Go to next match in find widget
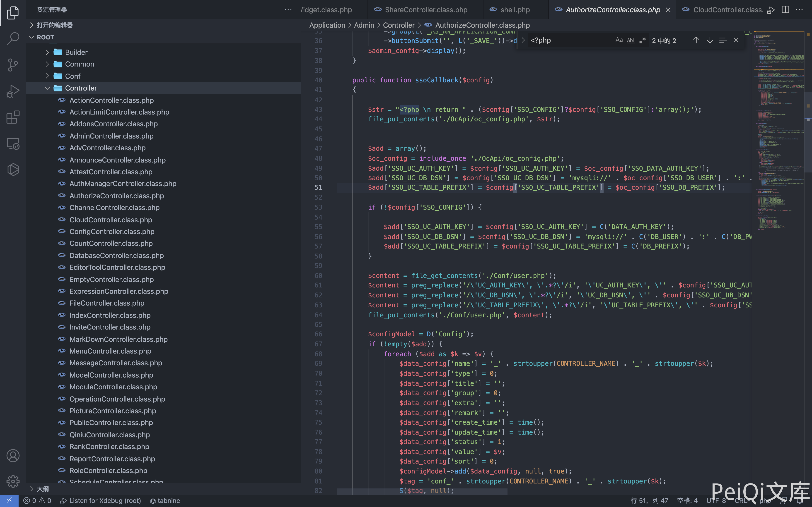 [709, 40]
